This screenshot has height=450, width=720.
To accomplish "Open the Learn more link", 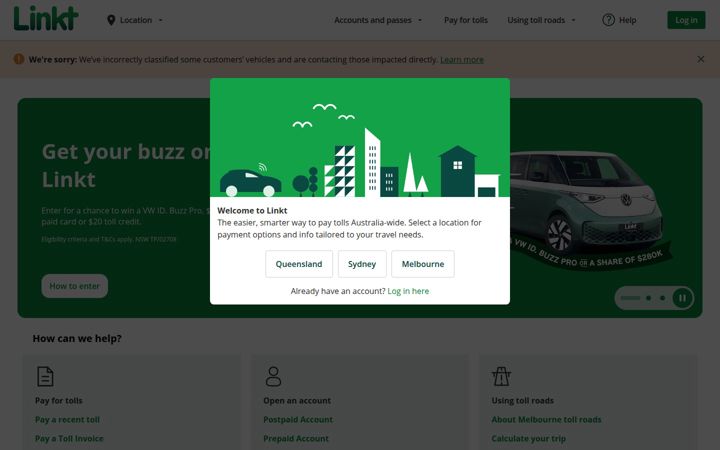I will 461,60.
